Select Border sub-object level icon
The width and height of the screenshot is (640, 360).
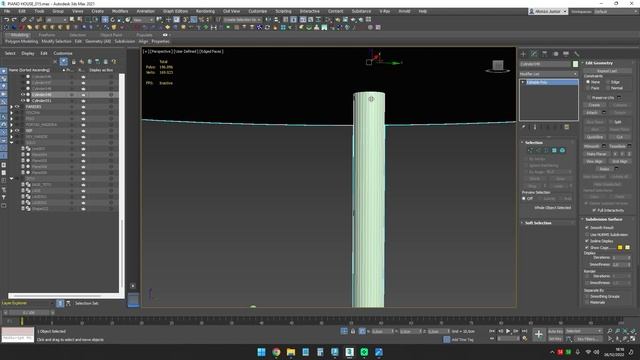coord(547,151)
